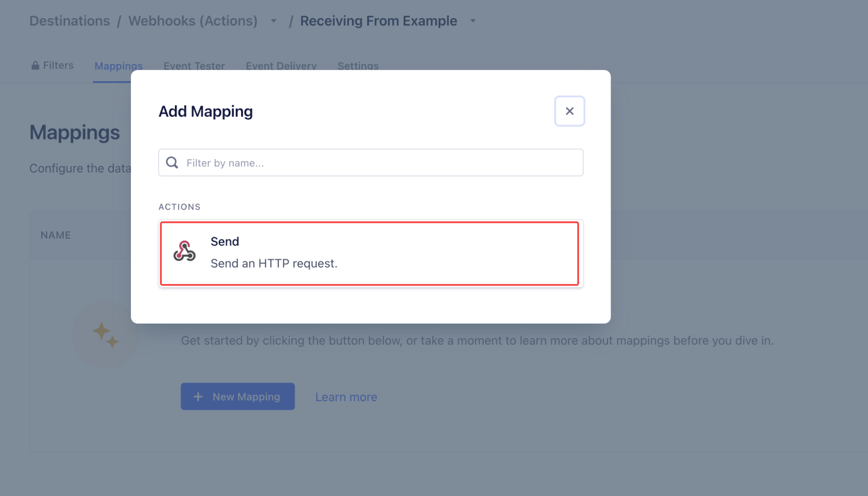
Task: Open the Settings tab
Action: [x=358, y=66]
